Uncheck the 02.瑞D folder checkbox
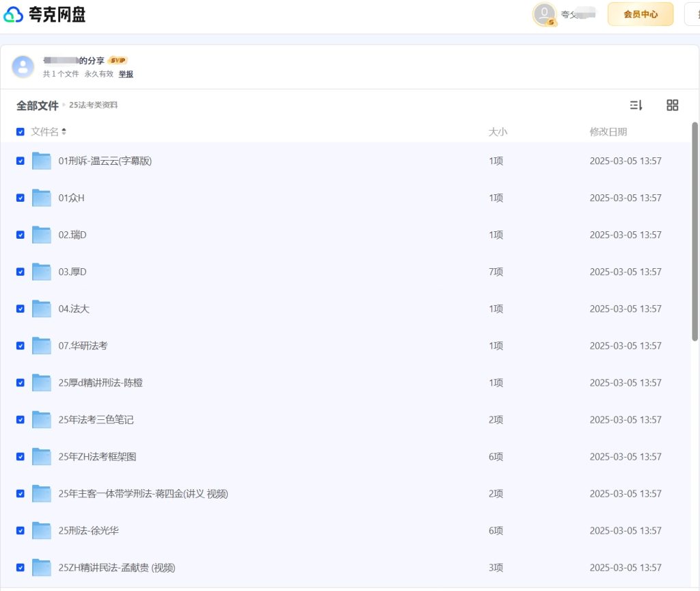This screenshot has width=700, height=591. (x=20, y=235)
